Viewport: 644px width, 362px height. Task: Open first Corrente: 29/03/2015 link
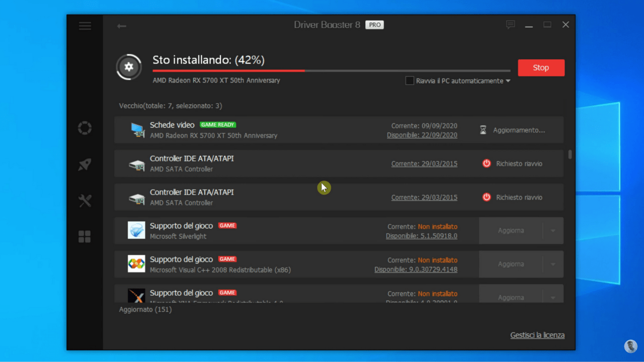425,164
